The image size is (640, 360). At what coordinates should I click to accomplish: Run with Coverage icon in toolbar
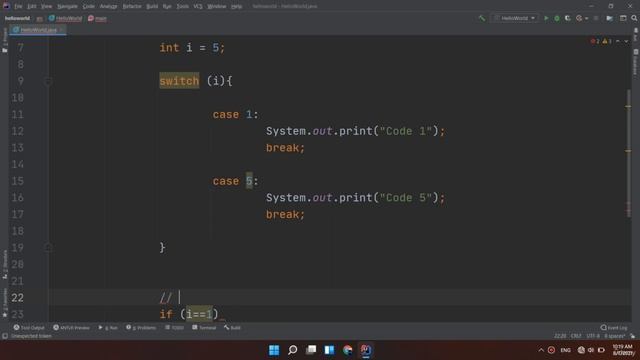coord(568,18)
